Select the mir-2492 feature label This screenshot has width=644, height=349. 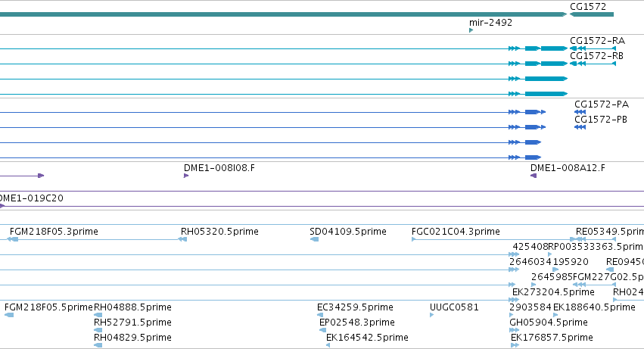490,22
